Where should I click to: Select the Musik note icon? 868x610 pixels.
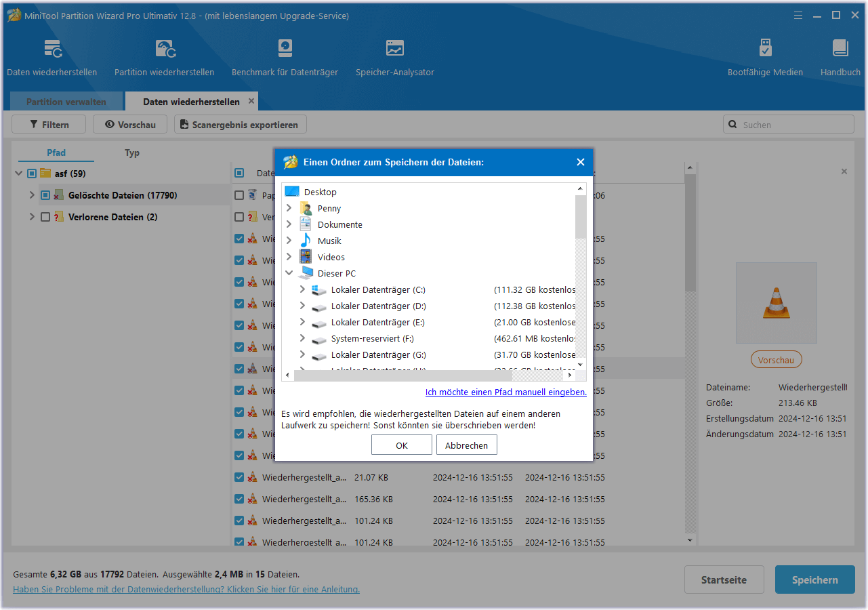click(306, 241)
